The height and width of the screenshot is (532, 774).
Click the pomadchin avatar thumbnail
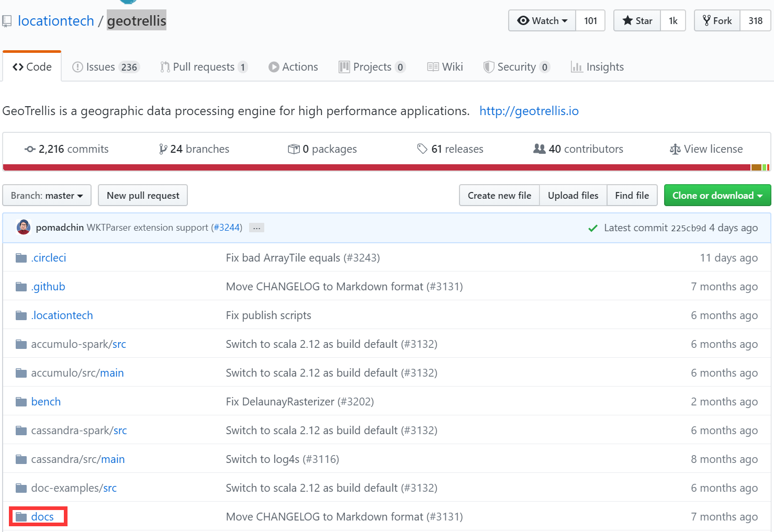tap(24, 228)
